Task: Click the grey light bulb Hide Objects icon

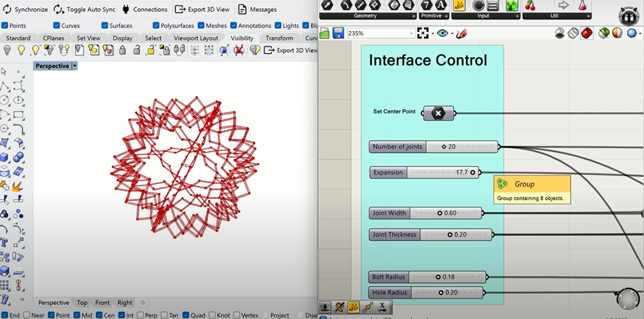Action: 7,50
